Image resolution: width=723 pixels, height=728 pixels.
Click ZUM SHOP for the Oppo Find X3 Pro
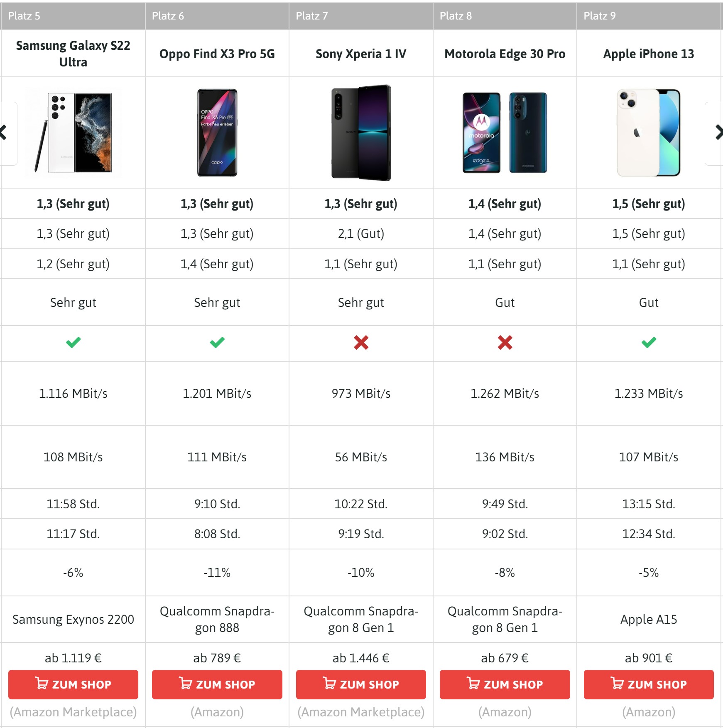217,684
